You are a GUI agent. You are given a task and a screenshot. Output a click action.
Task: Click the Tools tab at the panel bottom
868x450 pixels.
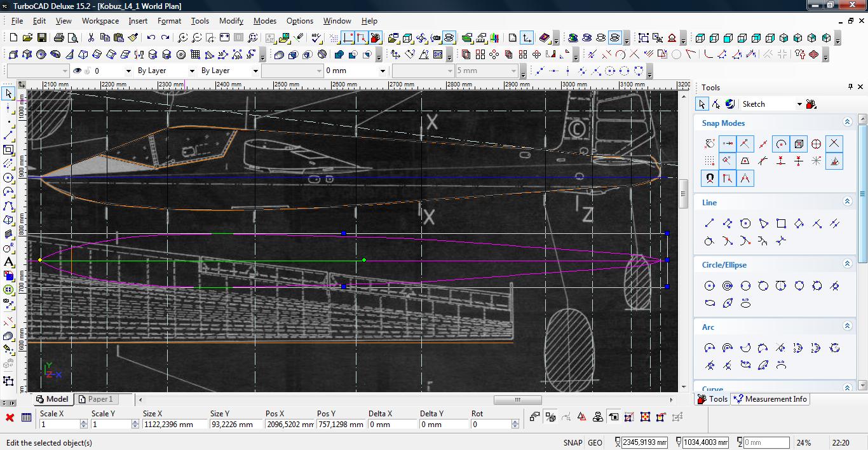tap(712, 399)
